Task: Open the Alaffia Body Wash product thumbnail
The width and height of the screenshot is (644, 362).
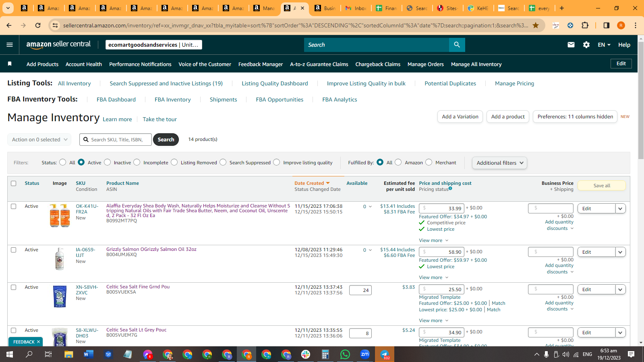Action: coord(60,215)
